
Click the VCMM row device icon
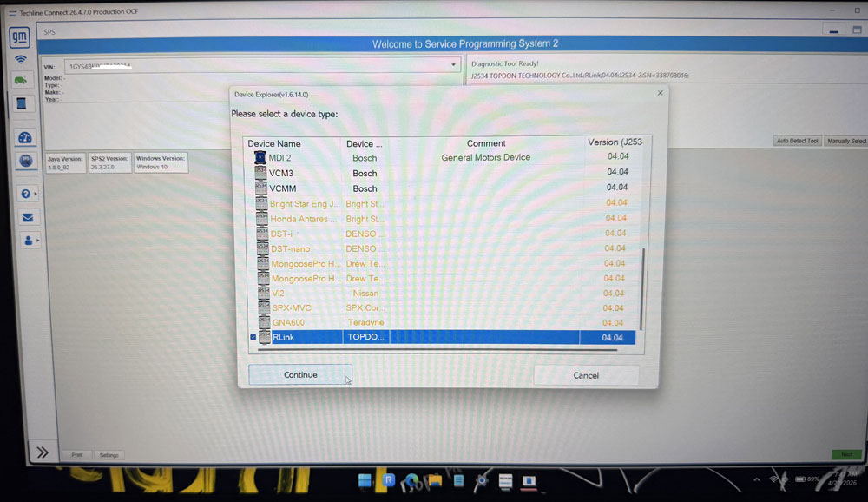(x=261, y=188)
